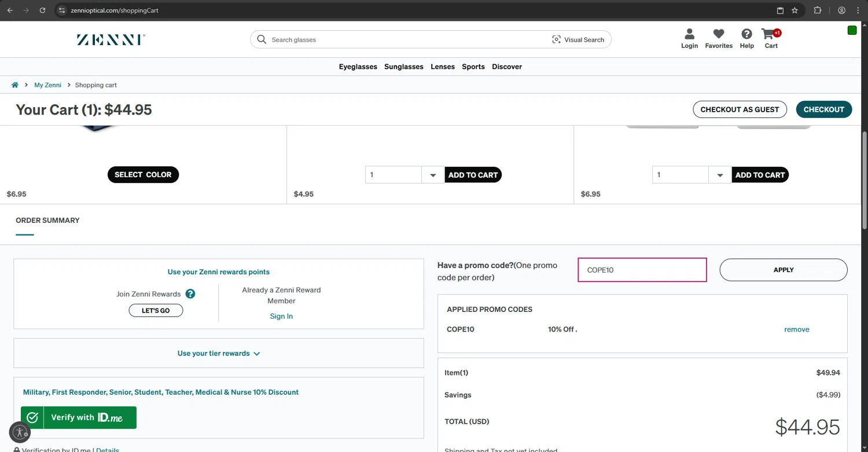The width and height of the screenshot is (868, 452).
Task: Open the Help question mark icon
Action: pos(746,39)
